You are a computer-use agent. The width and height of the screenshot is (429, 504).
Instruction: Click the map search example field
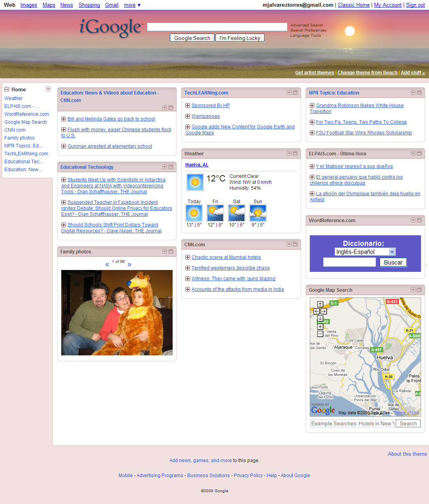coord(352,423)
